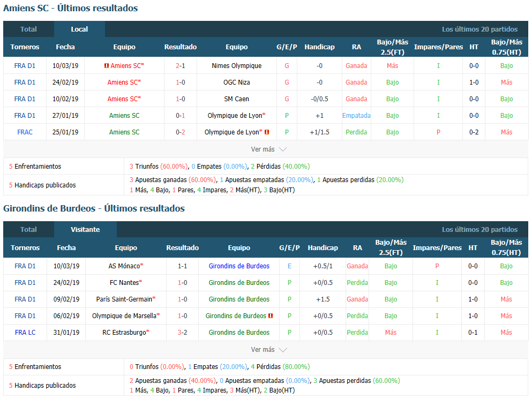The height and width of the screenshot is (399, 532).
Task: Click '3 Triunfos (60.00%)' in Amiens SC summary
Action: (x=159, y=167)
